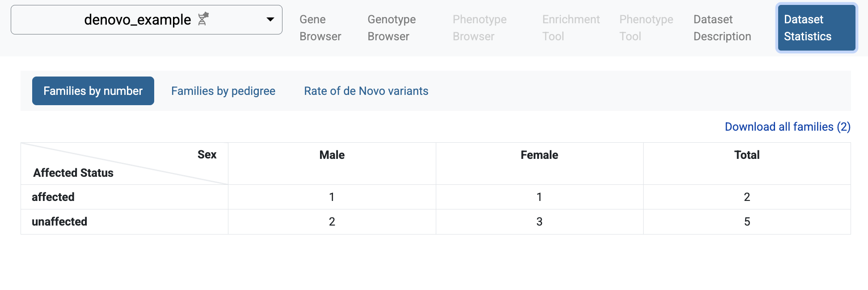Click the highlighted Dataset Statistics button
Image resolution: width=868 pixels, height=290 pixels.
(815, 28)
